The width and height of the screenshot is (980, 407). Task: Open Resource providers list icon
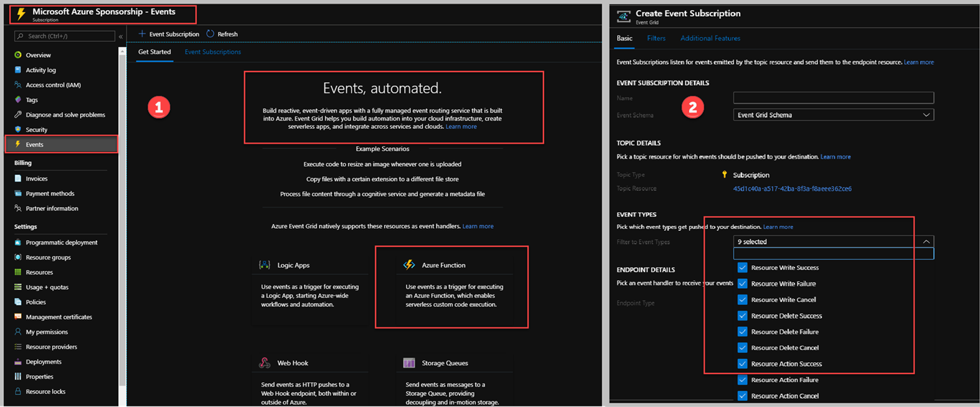[x=18, y=347]
